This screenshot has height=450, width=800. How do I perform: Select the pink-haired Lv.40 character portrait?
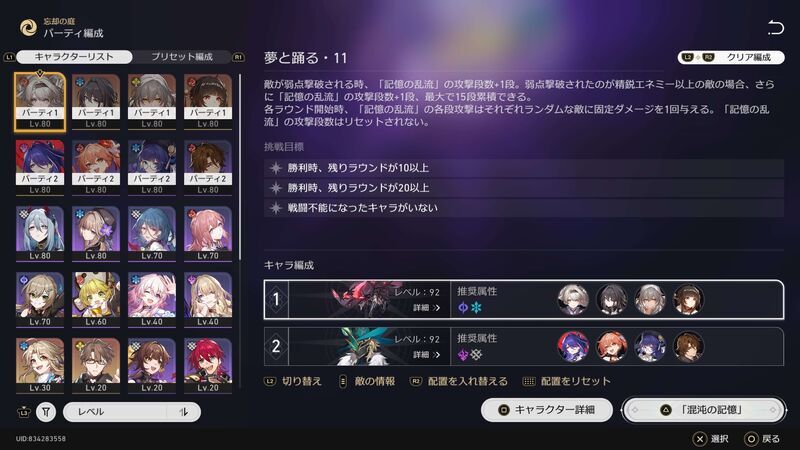(152, 299)
